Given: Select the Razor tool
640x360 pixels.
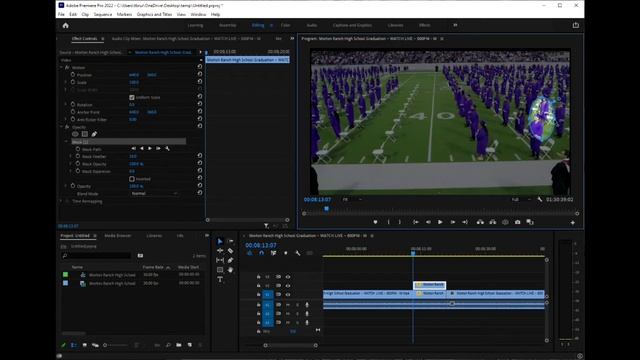Looking at the screenshot, I should [231, 251].
